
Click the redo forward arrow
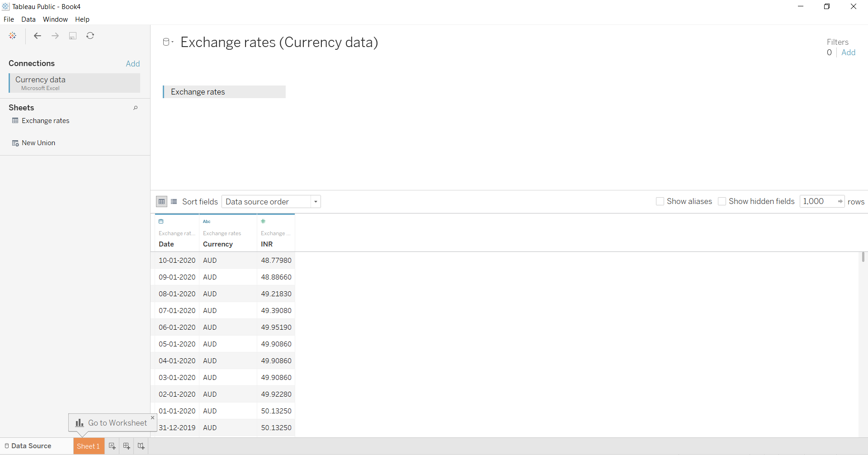[x=55, y=36]
